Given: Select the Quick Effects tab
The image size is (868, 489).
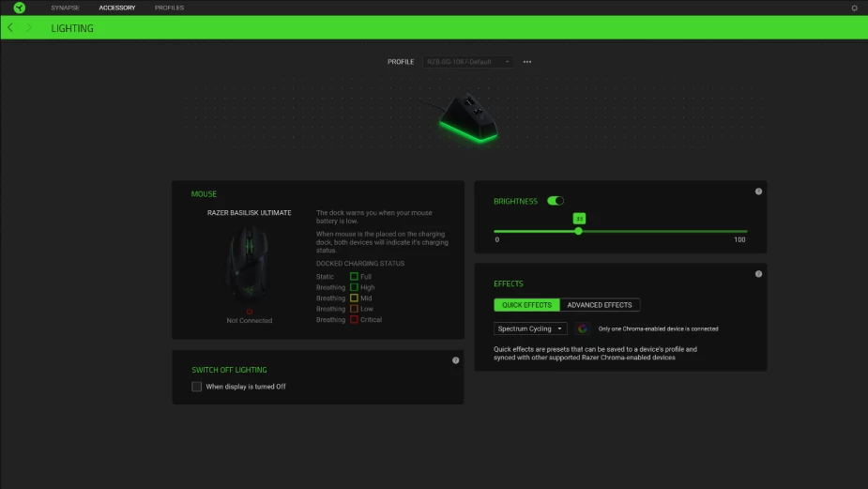Looking at the screenshot, I should (x=526, y=305).
